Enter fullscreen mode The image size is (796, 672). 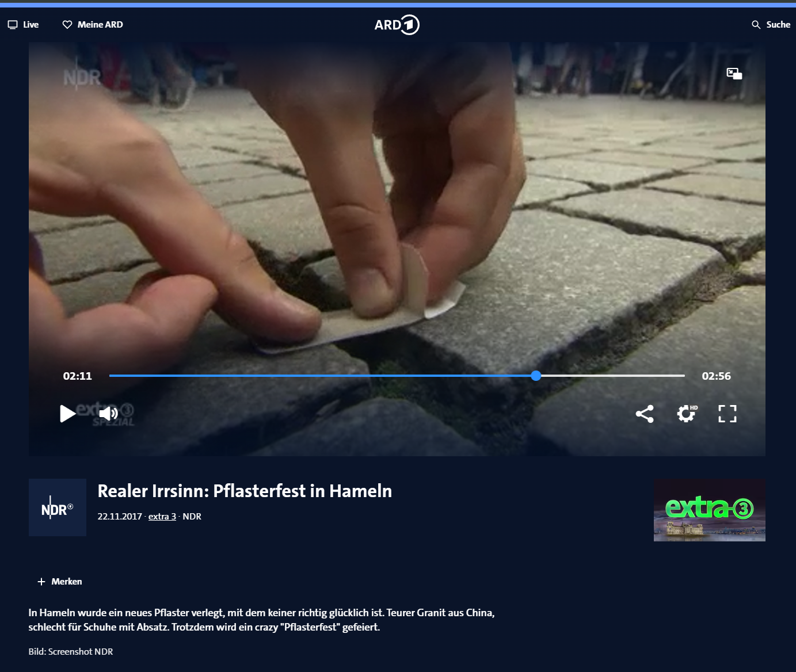point(728,414)
